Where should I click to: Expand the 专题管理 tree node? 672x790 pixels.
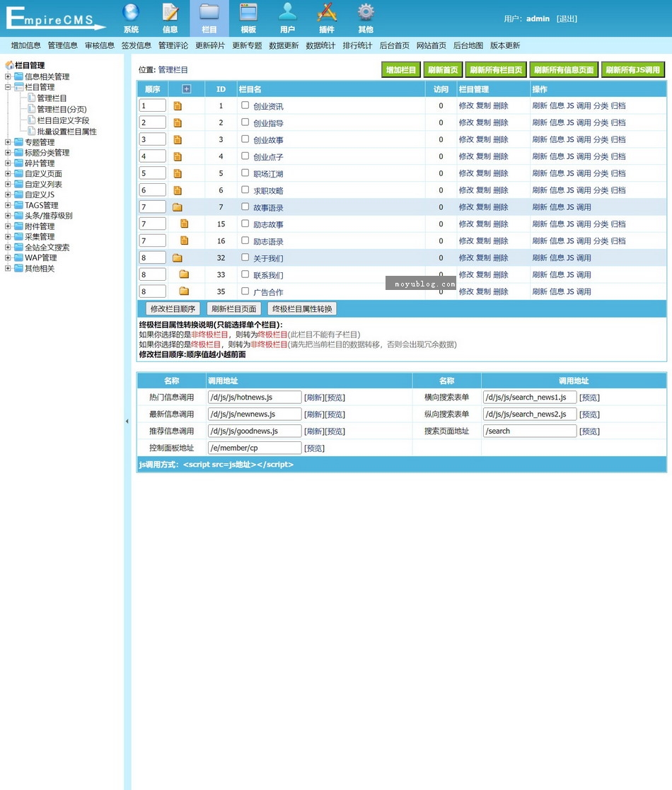(x=8, y=142)
